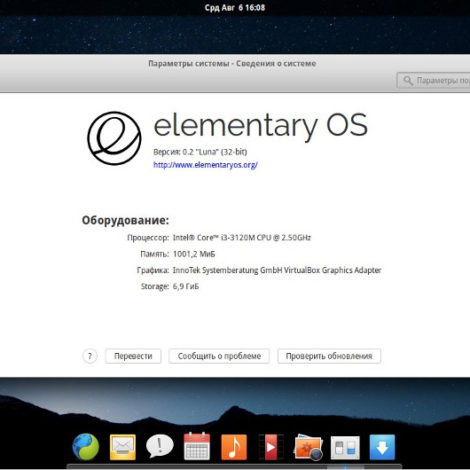Click the Intel Core i3-3120M processor value

[x=242, y=238]
